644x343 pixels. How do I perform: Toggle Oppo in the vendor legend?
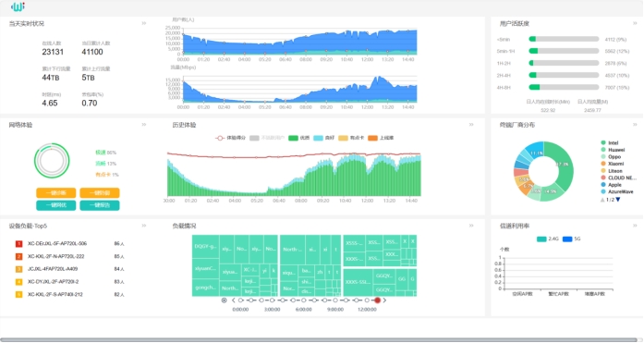click(611, 156)
